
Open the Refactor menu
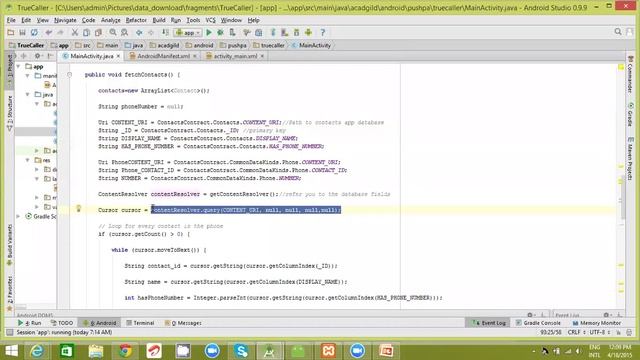[136, 20]
